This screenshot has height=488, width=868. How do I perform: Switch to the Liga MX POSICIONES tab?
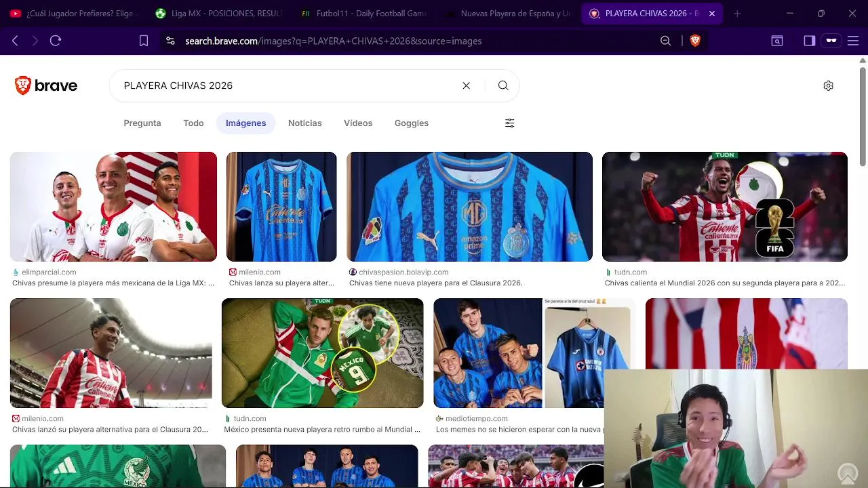click(x=218, y=14)
